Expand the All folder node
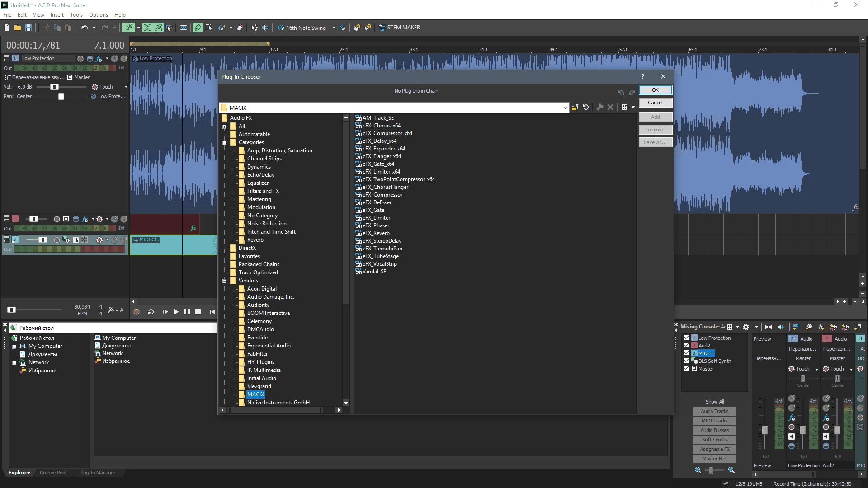The image size is (868, 488). pos(224,127)
